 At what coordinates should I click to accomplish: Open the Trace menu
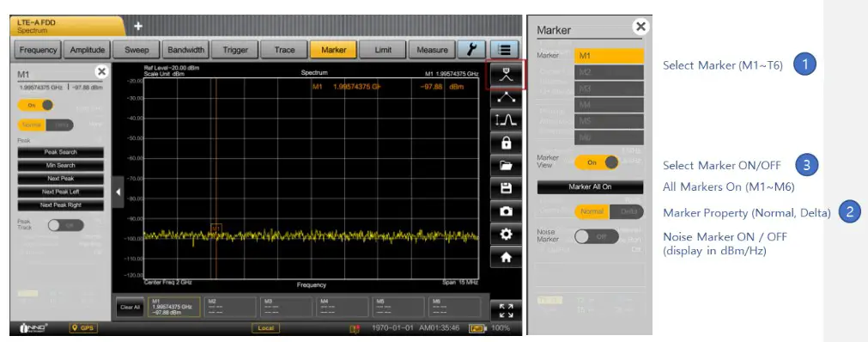point(284,49)
